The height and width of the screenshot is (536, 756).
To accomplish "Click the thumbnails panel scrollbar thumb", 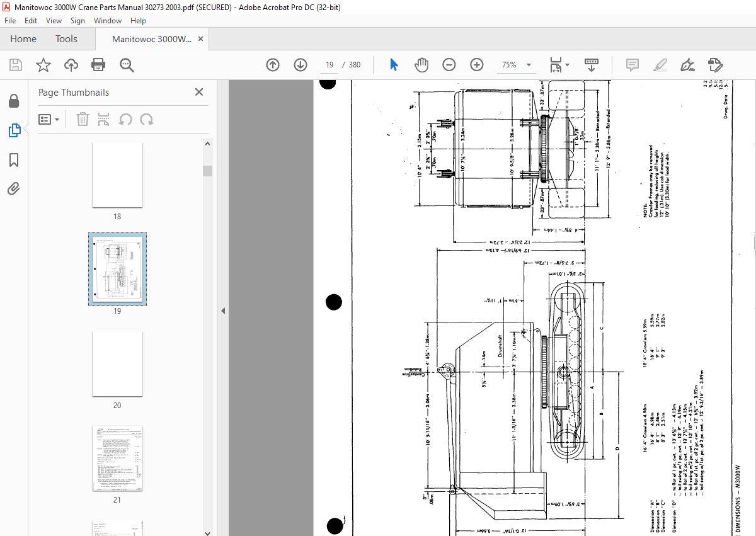I will (x=207, y=171).
